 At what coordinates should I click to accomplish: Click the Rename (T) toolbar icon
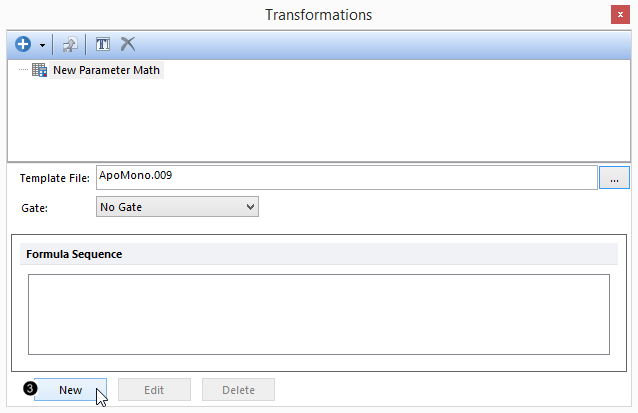(103, 45)
